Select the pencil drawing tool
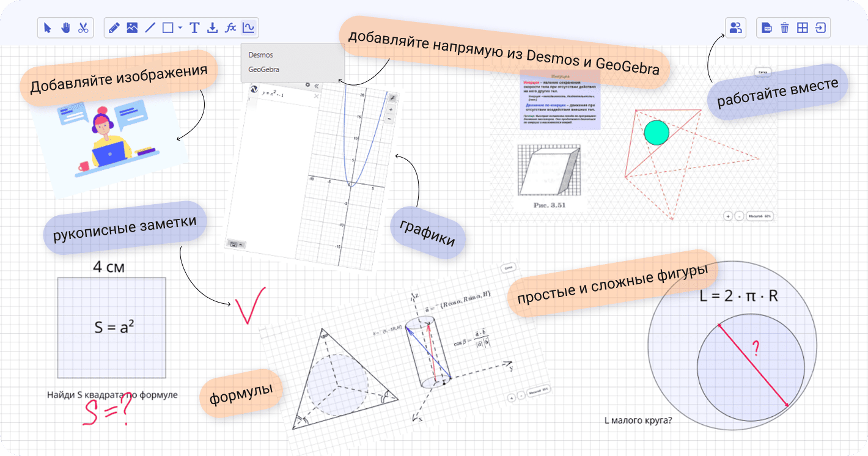Image resolution: width=868 pixels, height=456 pixels. (x=114, y=28)
